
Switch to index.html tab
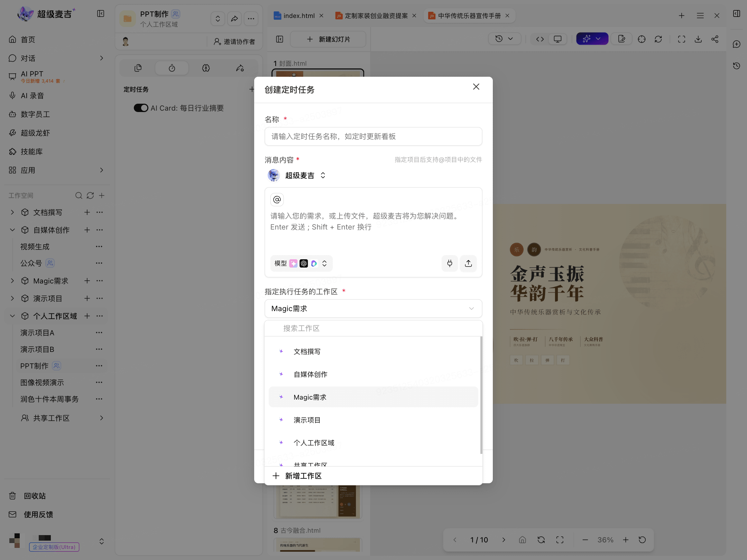tap(295, 16)
